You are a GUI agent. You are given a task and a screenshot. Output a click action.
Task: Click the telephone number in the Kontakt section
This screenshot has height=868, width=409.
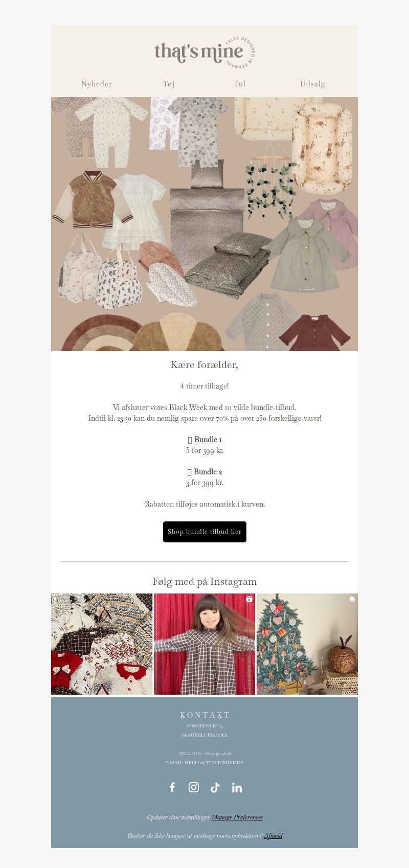pyautogui.click(x=217, y=753)
